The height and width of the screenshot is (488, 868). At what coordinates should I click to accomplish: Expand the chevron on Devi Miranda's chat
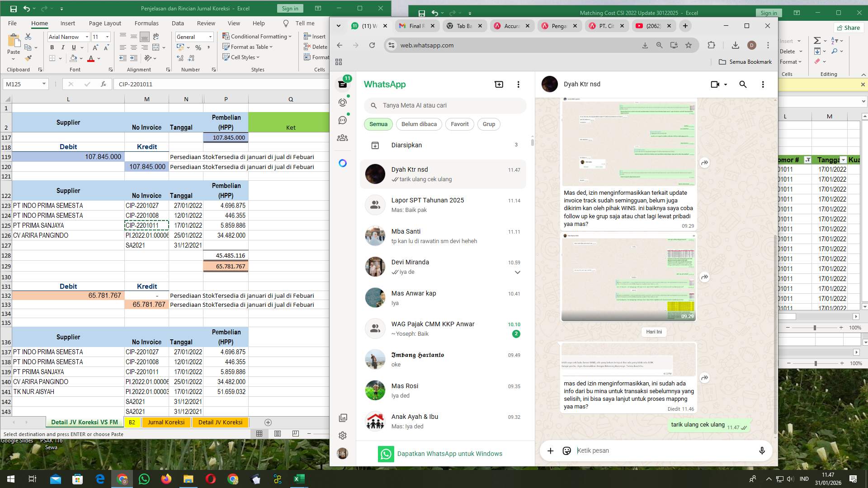517,272
